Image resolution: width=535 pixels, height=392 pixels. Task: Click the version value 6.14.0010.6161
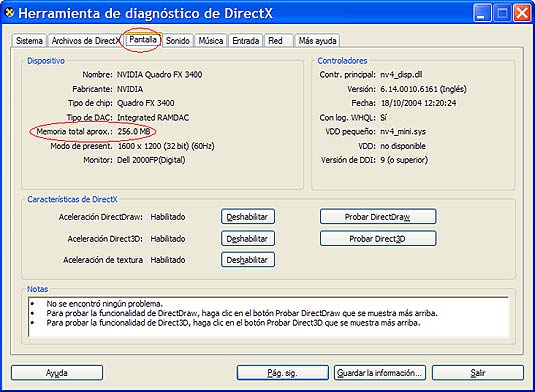(409, 89)
